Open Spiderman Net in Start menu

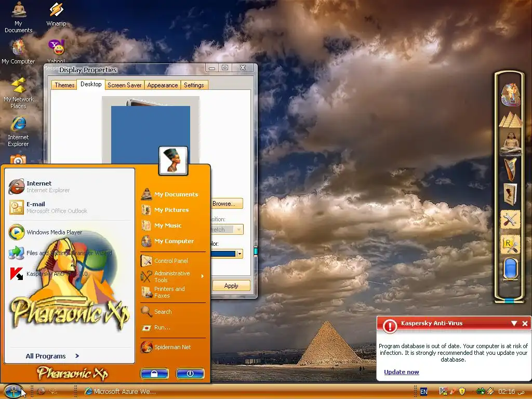coord(173,347)
